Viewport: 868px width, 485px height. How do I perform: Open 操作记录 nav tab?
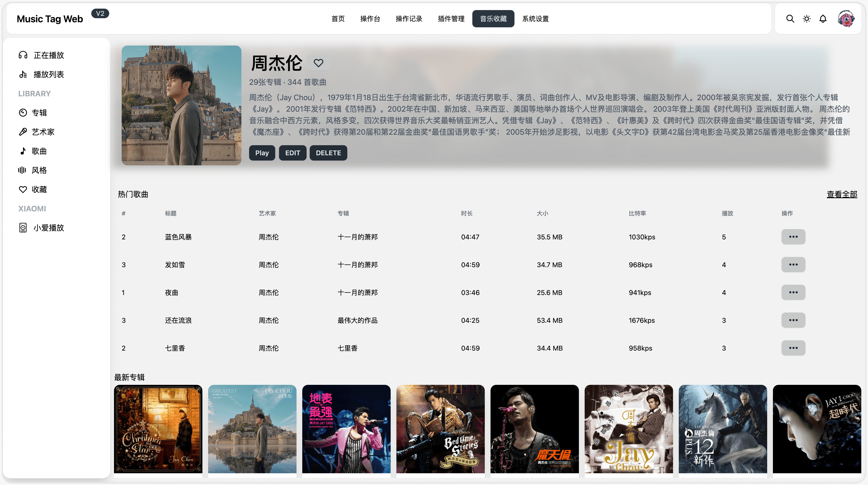coord(409,19)
